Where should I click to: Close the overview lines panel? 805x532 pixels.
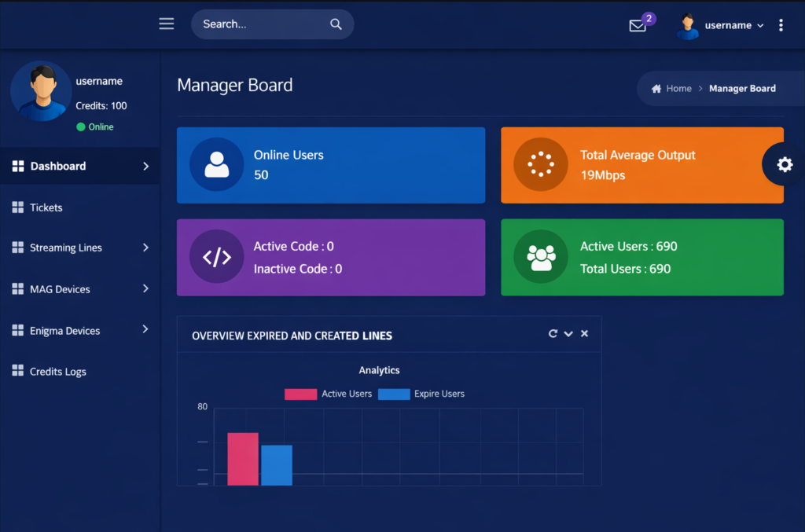pyautogui.click(x=584, y=334)
